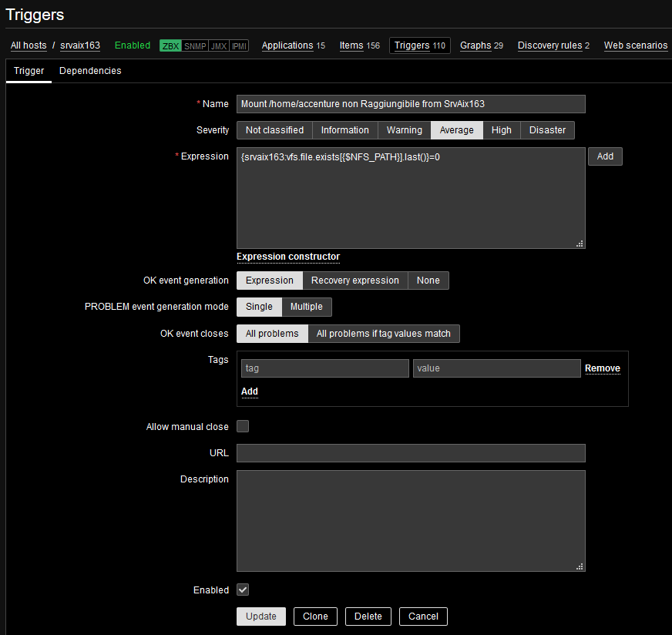This screenshot has width=672, height=635.
Task: Click the Triggers page heading
Action: tap(35, 15)
